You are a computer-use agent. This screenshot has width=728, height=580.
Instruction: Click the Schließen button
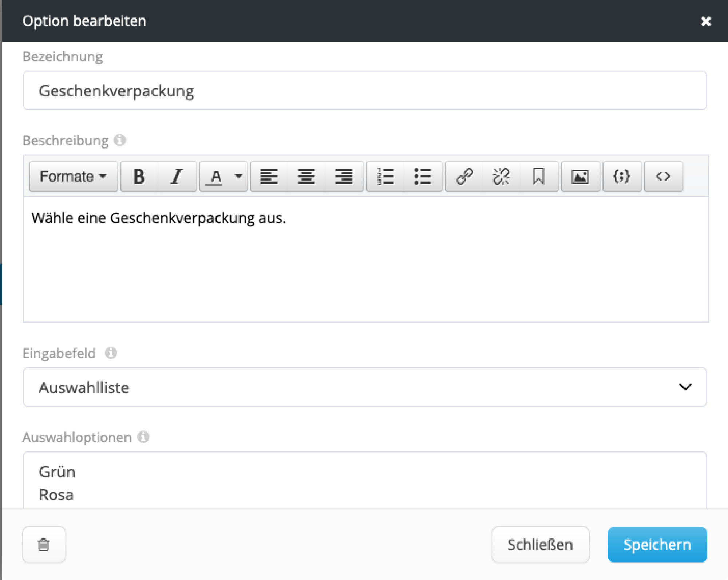[x=540, y=545]
